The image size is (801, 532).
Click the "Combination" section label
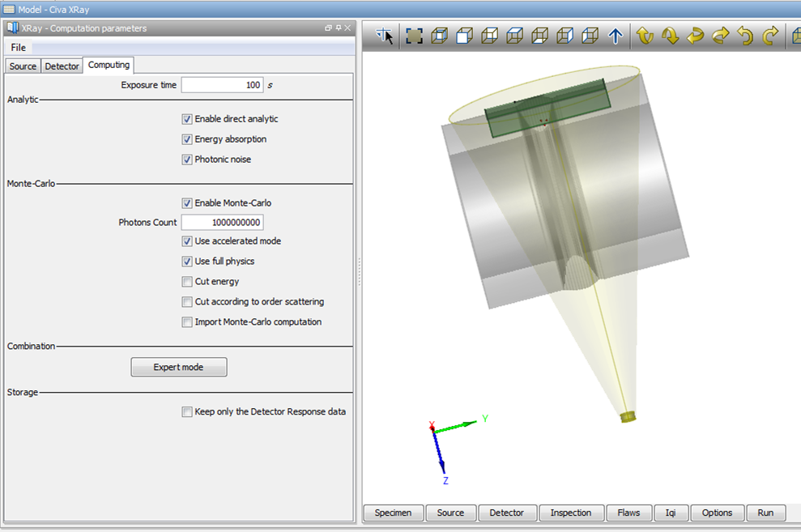click(x=31, y=346)
